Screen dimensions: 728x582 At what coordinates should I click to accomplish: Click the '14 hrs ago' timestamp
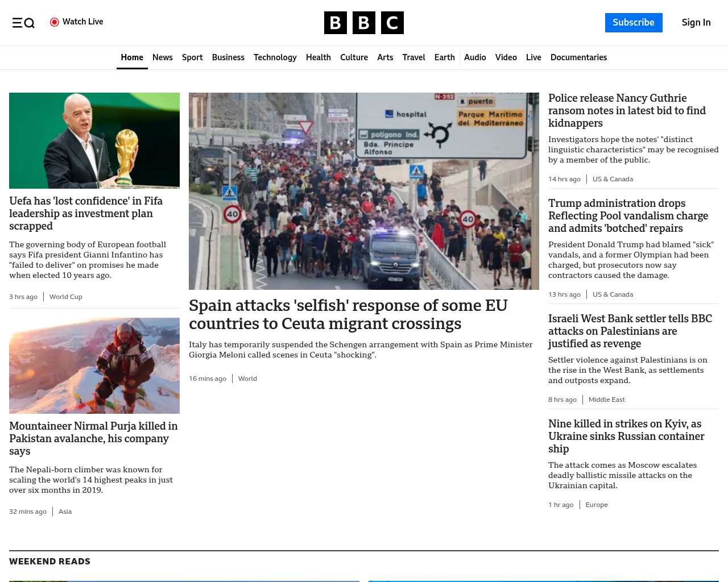click(x=564, y=179)
